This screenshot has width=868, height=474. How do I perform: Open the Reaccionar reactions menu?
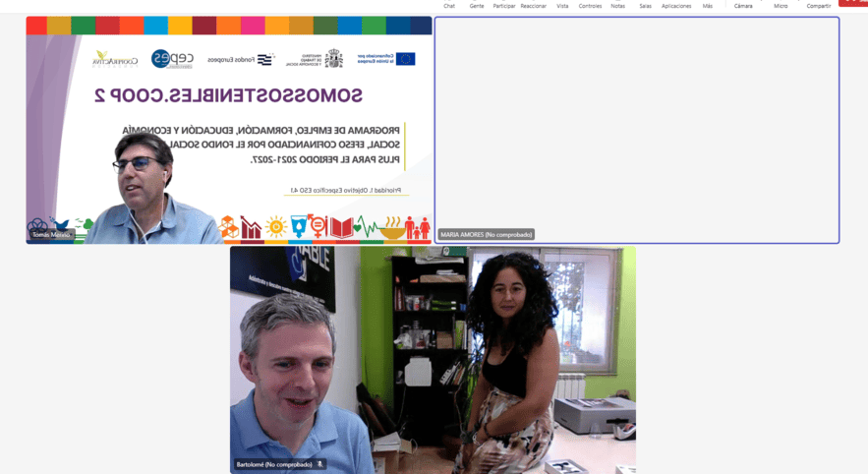pyautogui.click(x=534, y=5)
